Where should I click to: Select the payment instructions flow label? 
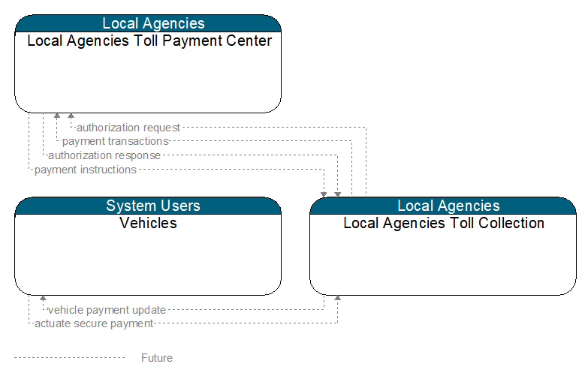[86, 170]
